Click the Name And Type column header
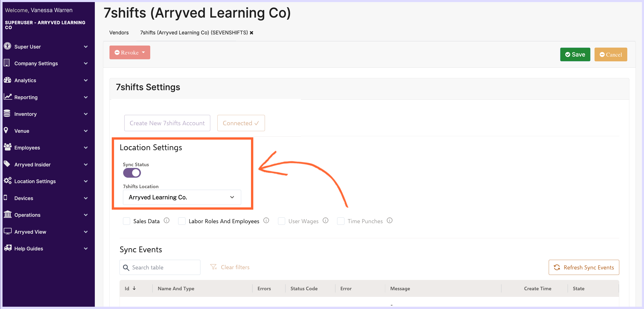644x309 pixels. click(x=176, y=289)
